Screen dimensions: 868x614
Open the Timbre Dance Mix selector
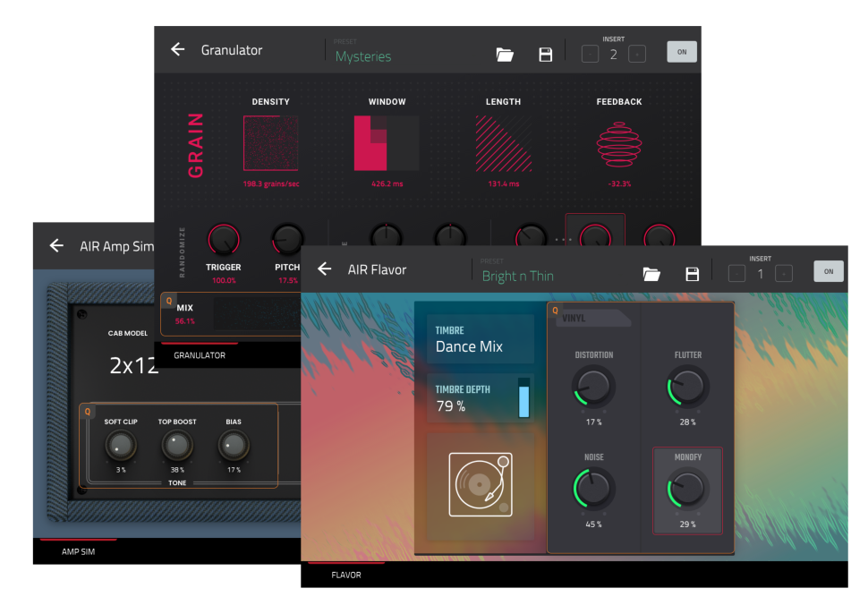(480, 339)
